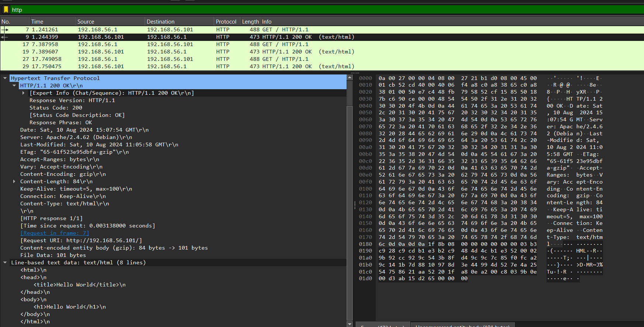Select the Vary: Accept-Encoding row

(173, 167)
